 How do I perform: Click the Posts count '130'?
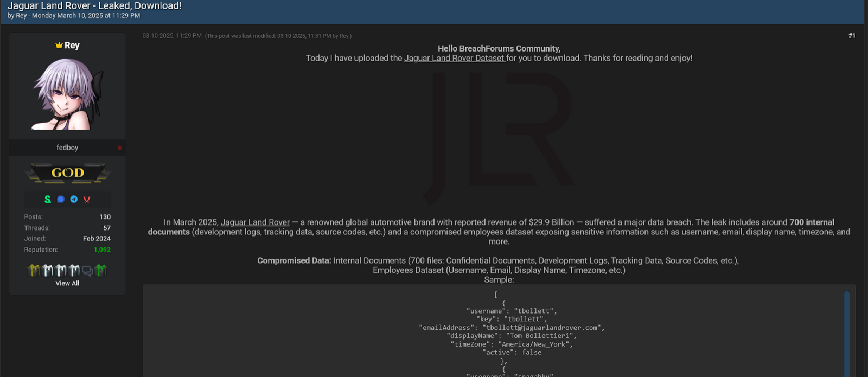pos(105,217)
